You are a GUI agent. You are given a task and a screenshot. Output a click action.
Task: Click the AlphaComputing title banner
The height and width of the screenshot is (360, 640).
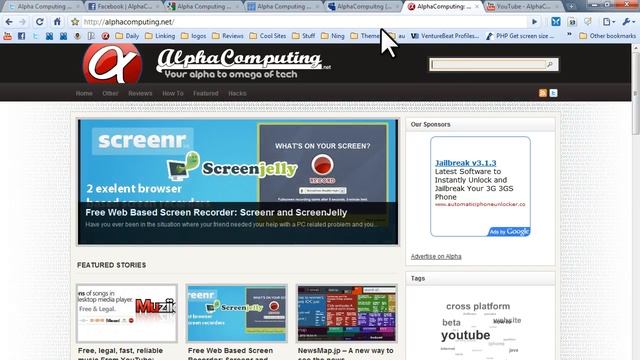(x=243, y=64)
